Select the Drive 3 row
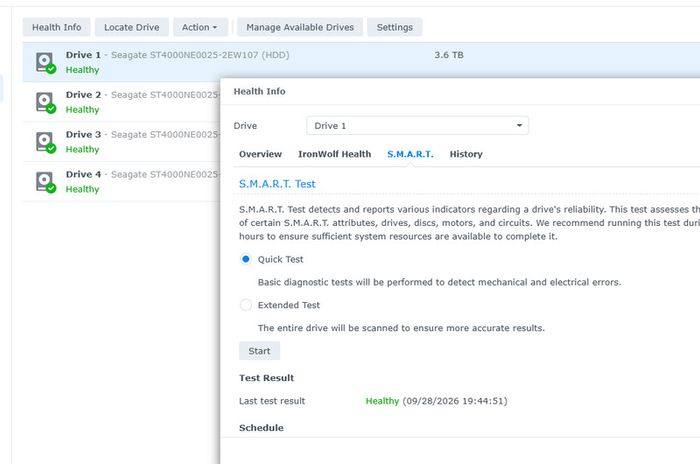Screen dimensions: 700x464 click(x=121, y=142)
